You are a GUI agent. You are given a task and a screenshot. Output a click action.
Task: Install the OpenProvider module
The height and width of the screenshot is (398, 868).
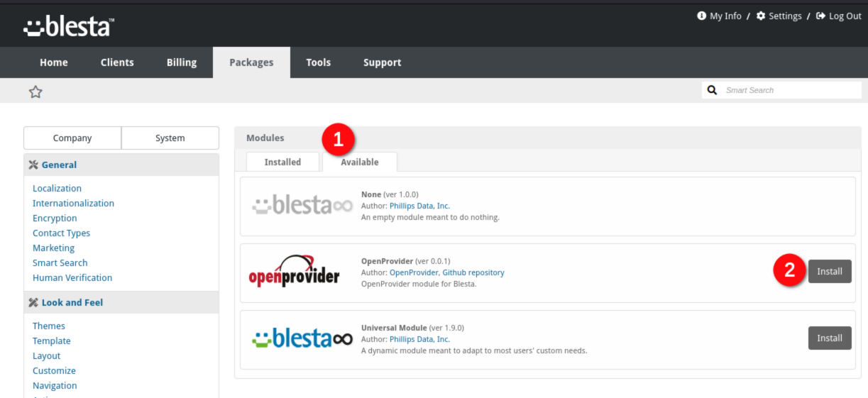[x=830, y=272]
